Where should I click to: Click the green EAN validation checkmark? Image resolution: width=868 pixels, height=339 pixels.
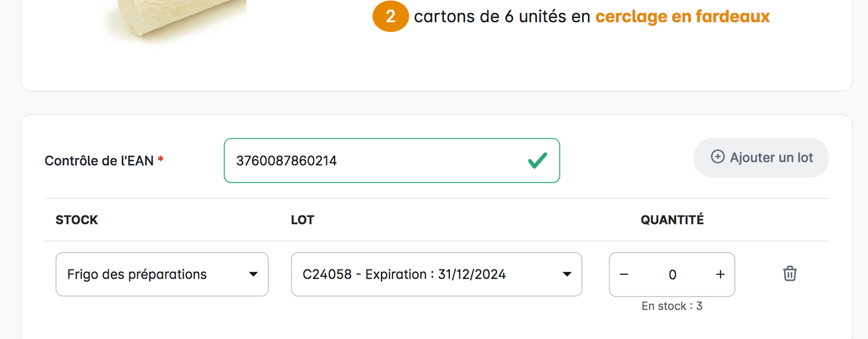point(537,160)
